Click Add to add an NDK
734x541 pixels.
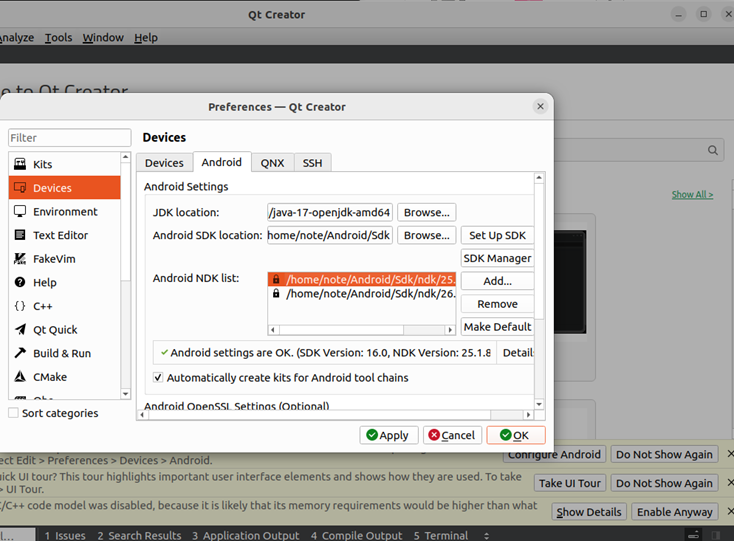tap(497, 281)
